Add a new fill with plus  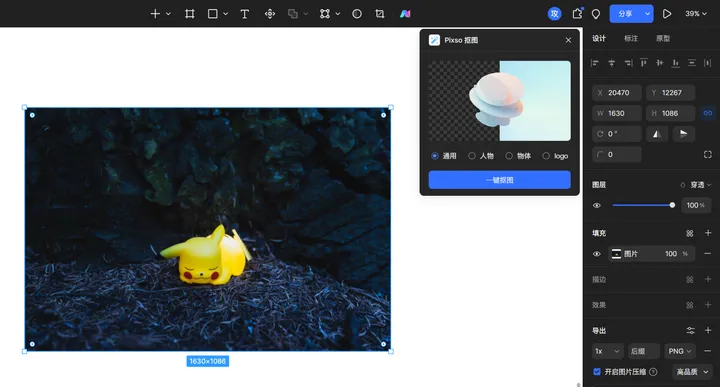(x=708, y=233)
